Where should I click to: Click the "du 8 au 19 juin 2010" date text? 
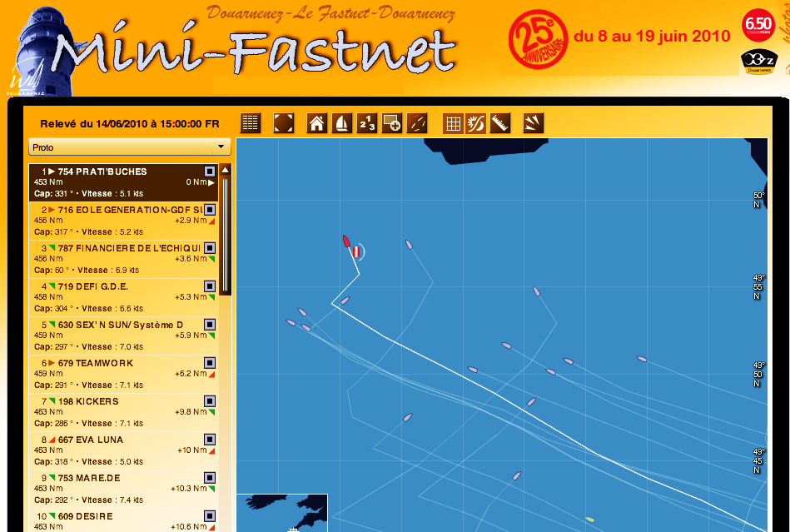pyautogui.click(x=652, y=37)
